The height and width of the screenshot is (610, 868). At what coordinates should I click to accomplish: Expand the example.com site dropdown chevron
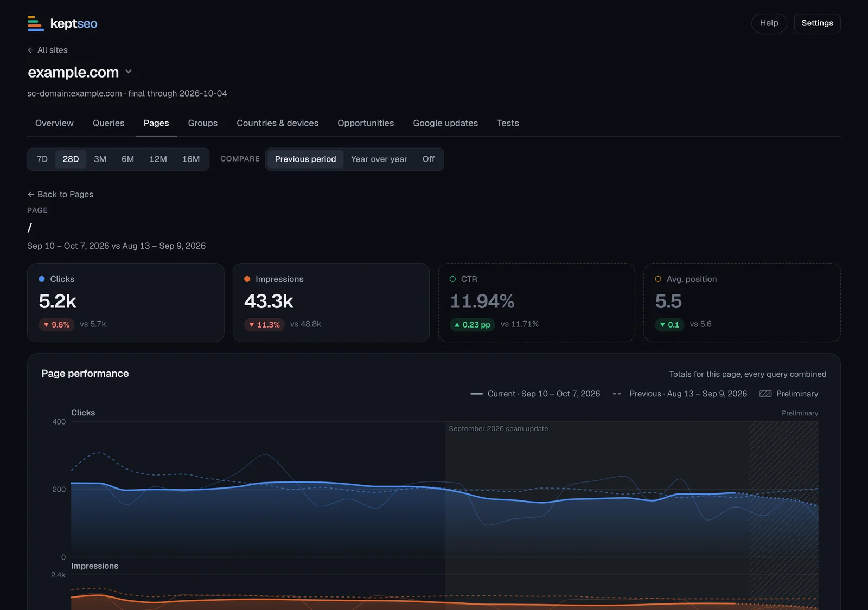click(129, 72)
